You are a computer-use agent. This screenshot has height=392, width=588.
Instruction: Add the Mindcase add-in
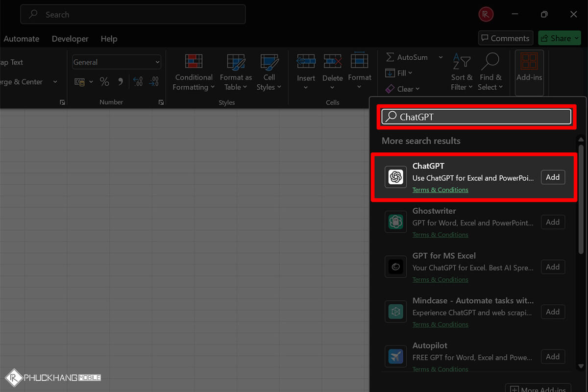[x=553, y=312]
